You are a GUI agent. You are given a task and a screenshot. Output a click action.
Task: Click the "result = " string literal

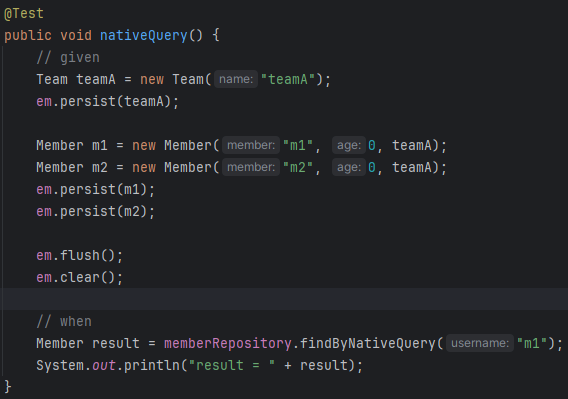pos(232,365)
